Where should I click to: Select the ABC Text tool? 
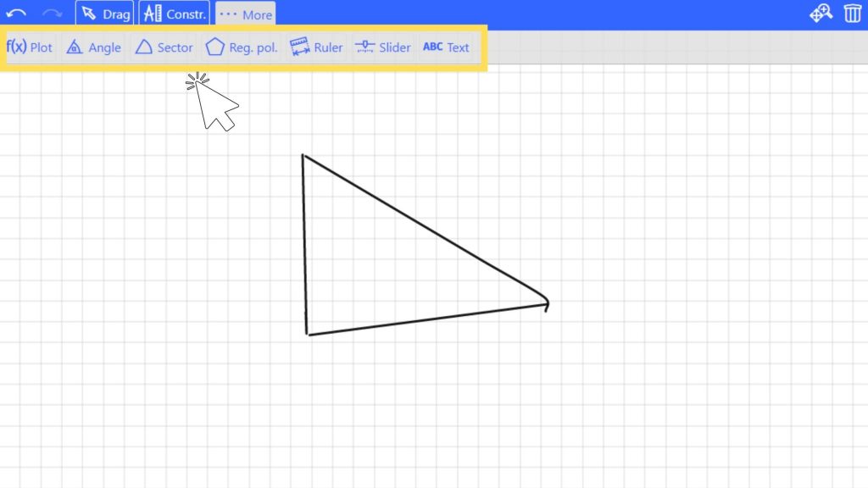point(446,47)
